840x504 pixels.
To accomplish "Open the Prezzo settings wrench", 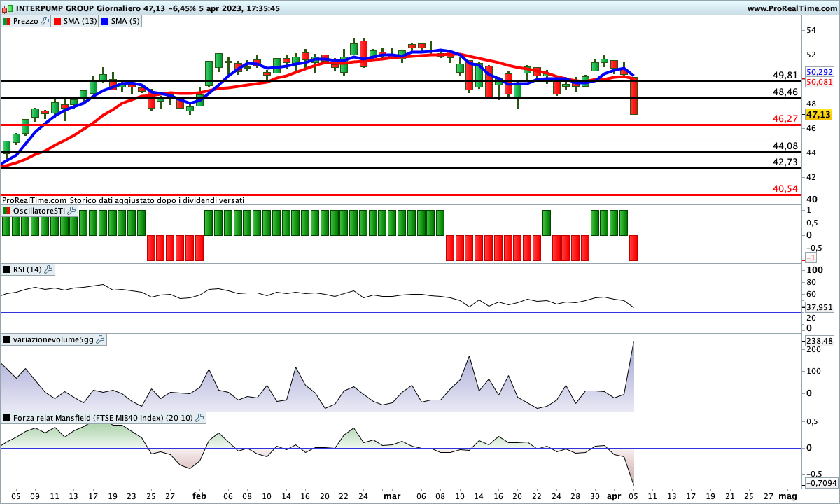I will point(45,21).
